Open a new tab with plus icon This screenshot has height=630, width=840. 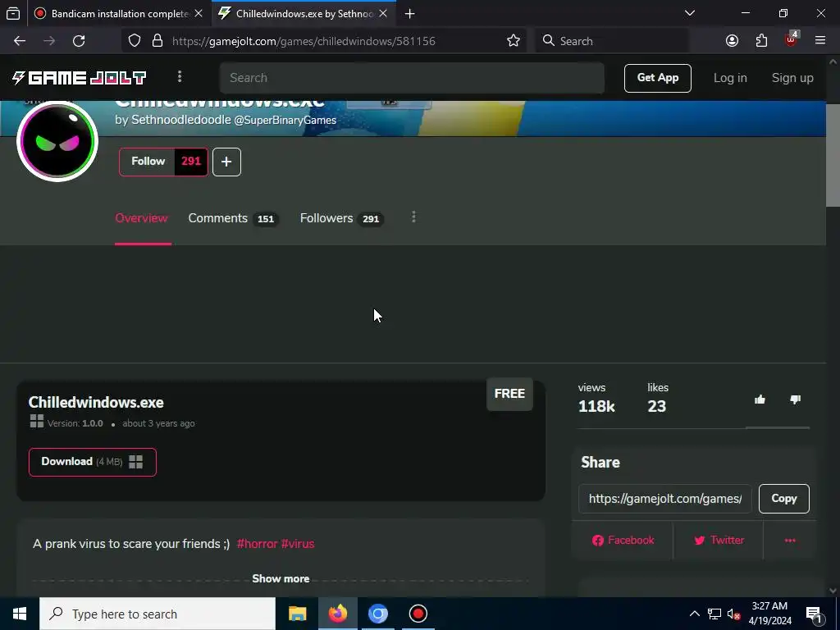[x=410, y=13]
